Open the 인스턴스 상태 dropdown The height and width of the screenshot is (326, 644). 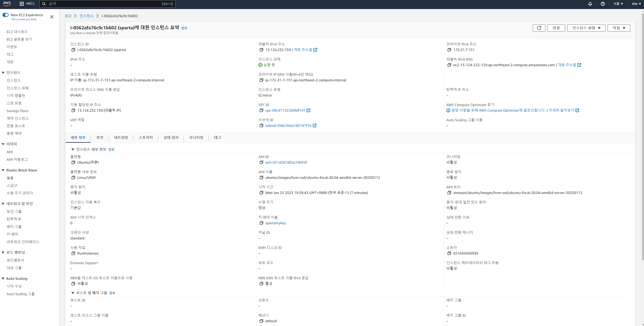click(x=586, y=28)
